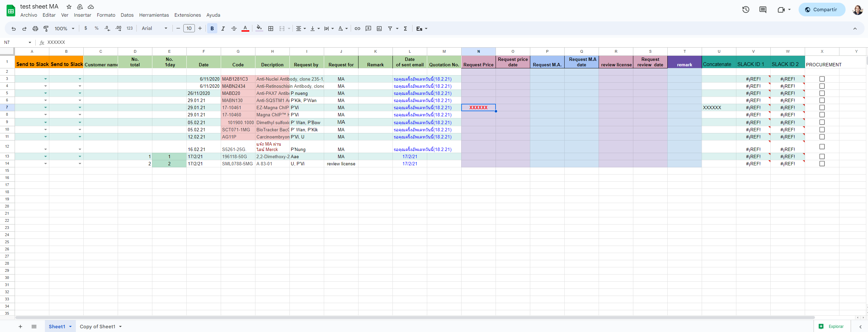Open the Explorar panel button
Viewport: 868px width, 332px height.
(831, 327)
